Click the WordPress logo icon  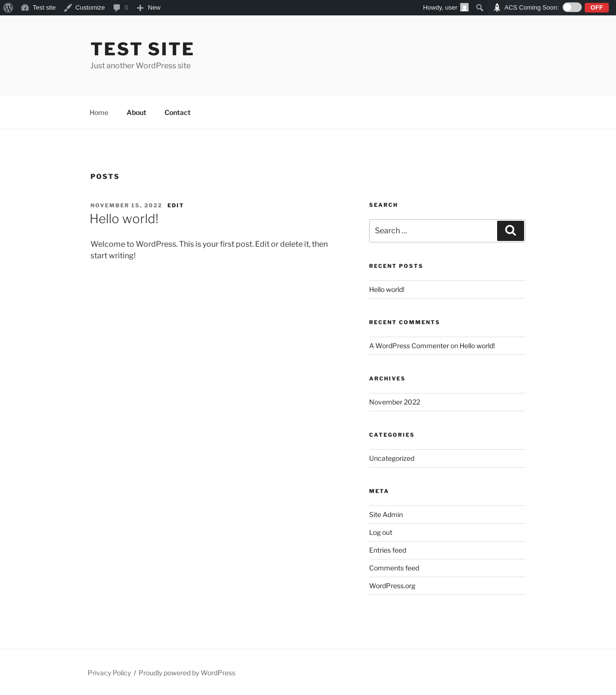point(8,8)
